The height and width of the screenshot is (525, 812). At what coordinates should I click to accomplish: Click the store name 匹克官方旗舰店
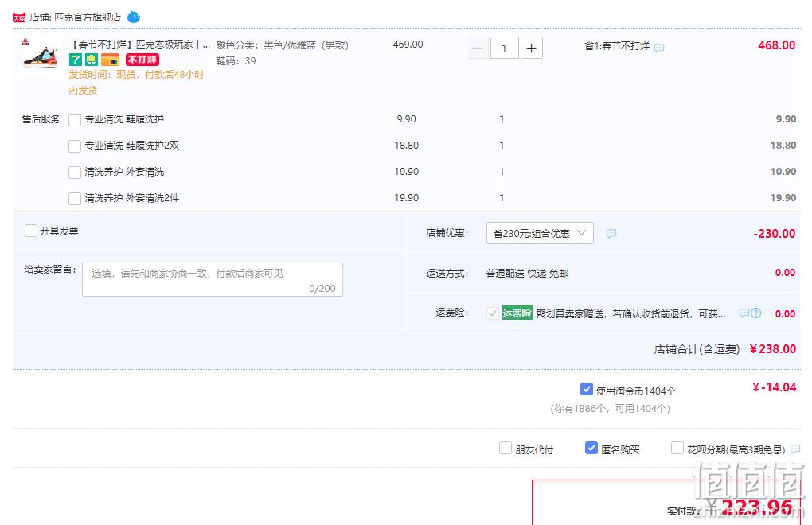pos(88,17)
